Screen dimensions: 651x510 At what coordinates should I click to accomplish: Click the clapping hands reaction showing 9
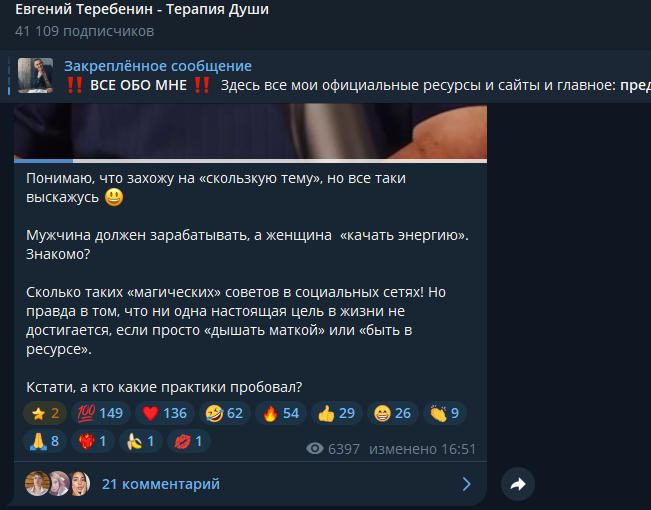445,413
